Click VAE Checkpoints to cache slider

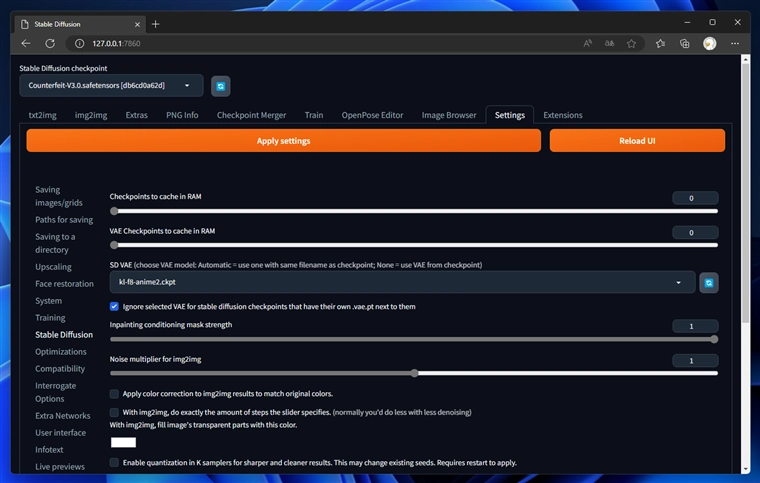(x=414, y=245)
